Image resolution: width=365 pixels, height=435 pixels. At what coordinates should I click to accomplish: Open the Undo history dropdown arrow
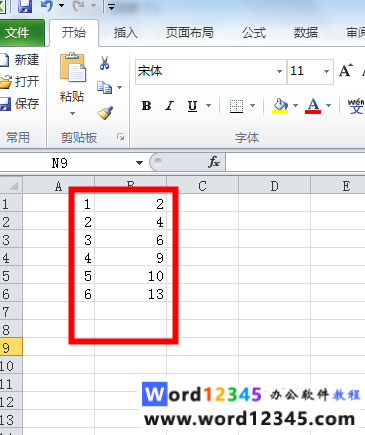point(61,6)
